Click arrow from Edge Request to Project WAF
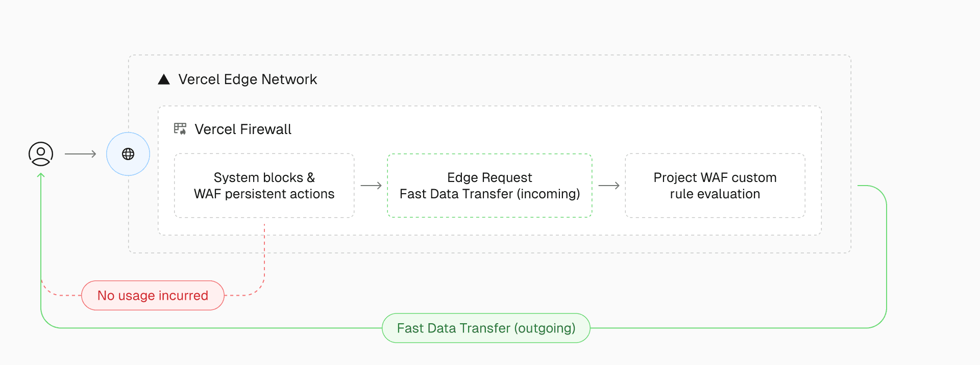The width and height of the screenshot is (980, 365). (x=608, y=186)
